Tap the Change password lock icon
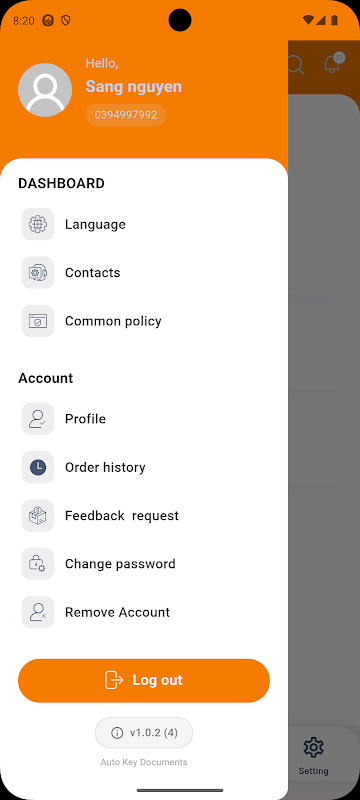Screen dimensions: 360x800 [38, 564]
